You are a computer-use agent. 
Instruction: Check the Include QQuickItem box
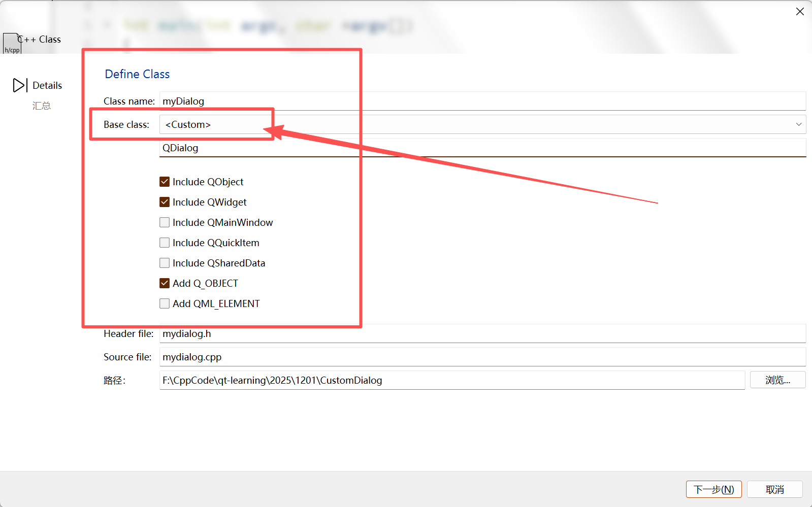pos(165,243)
